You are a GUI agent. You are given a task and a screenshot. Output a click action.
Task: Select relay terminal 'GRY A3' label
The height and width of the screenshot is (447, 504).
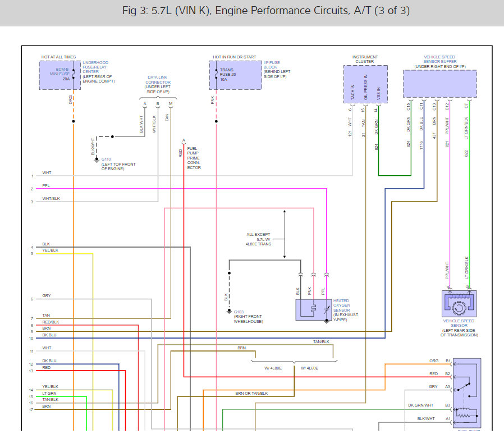[x=439, y=386]
